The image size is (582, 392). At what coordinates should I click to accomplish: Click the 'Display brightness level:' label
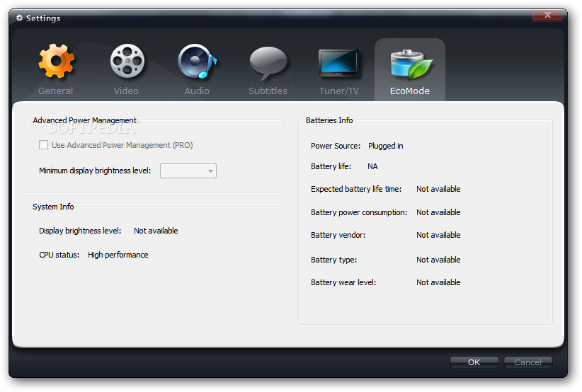coord(80,231)
